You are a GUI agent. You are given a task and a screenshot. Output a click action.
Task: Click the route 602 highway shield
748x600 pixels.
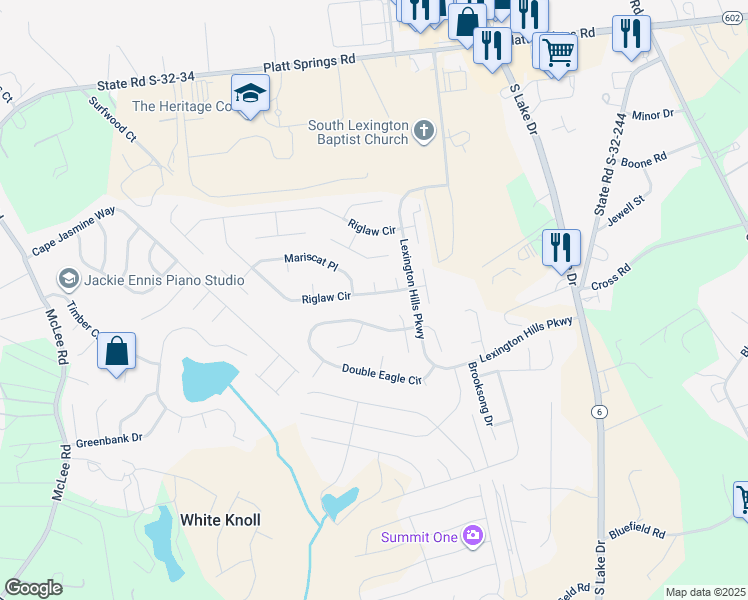(732, 18)
